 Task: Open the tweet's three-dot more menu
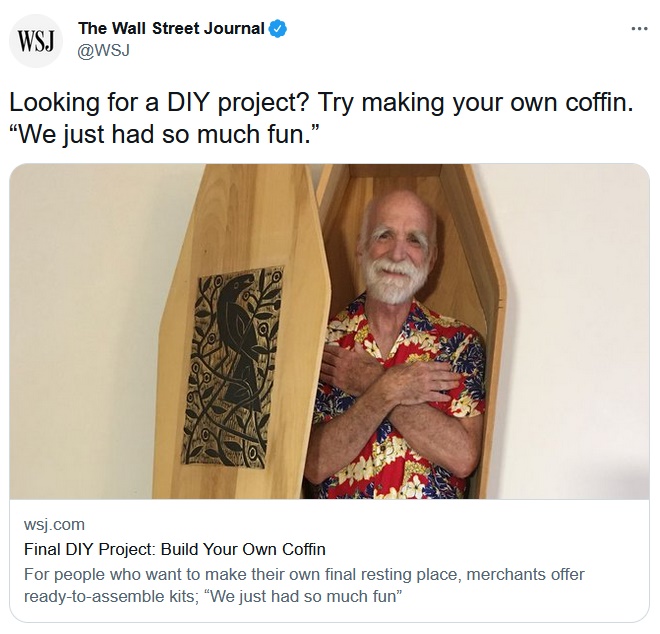coord(639,28)
